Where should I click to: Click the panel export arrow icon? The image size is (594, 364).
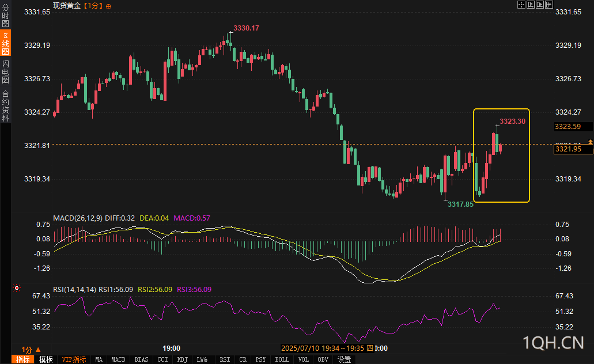coord(549,5)
